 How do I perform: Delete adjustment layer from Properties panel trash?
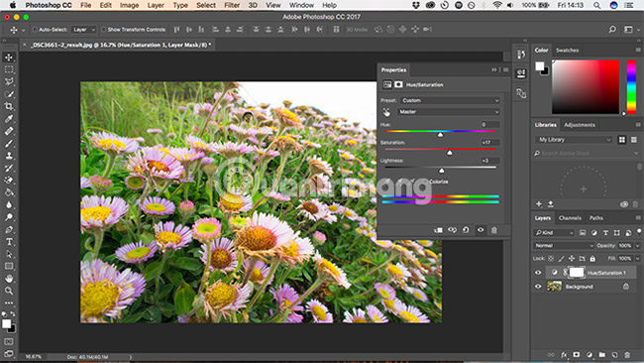click(x=494, y=230)
